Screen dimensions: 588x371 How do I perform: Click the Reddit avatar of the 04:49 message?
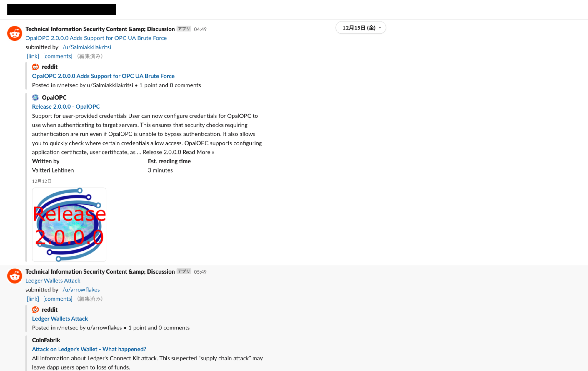pyautogui.click(x=15, y=33)
